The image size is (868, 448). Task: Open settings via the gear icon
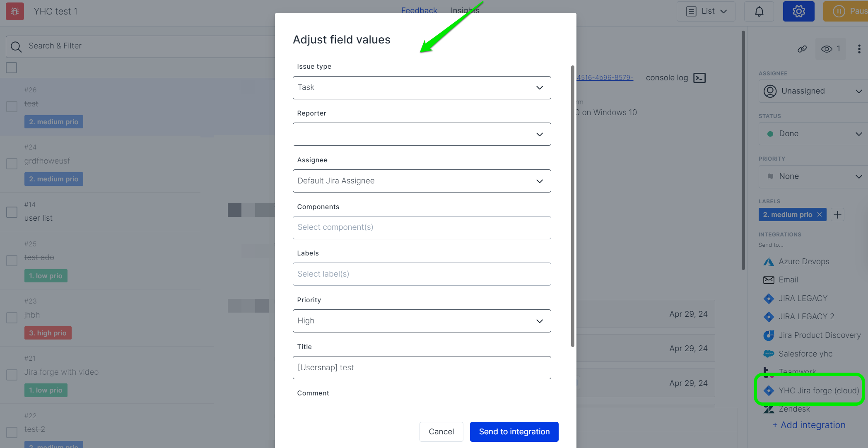pos(798,12)
